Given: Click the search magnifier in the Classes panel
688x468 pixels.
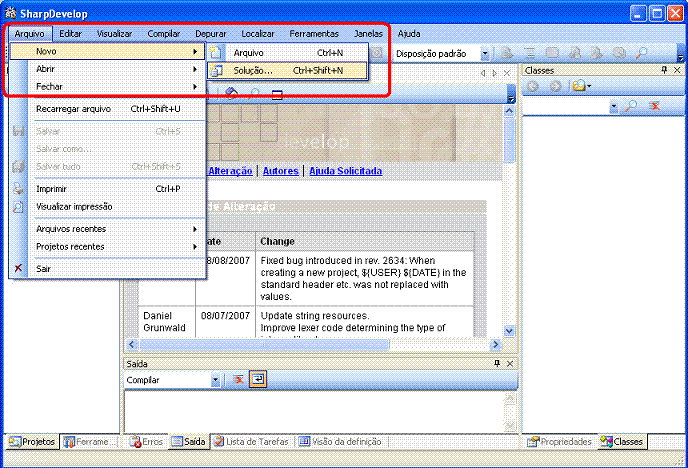Looking at the screenshot, I should [x=631, y=106].
